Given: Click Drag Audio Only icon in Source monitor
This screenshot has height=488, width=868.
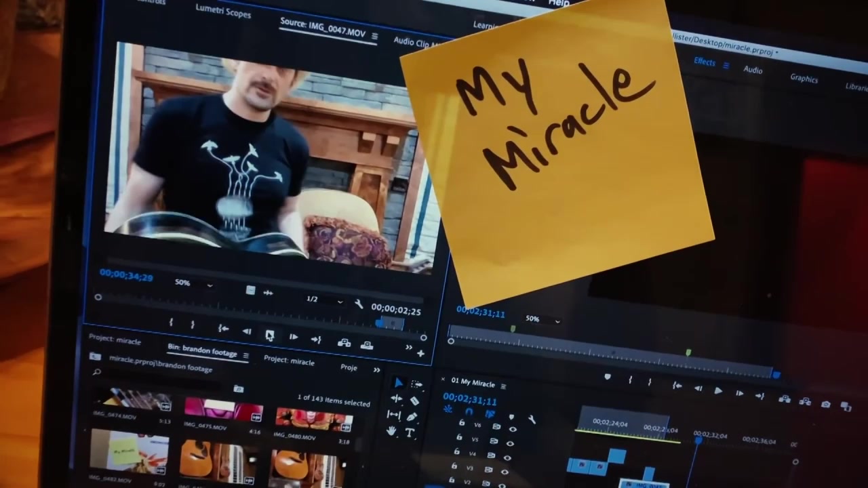Looking at the screenshot, I should (x=269, y=293).
